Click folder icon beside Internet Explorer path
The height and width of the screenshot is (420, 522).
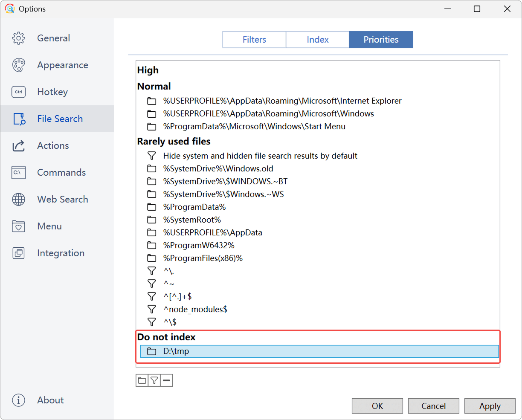click(152, 101)
